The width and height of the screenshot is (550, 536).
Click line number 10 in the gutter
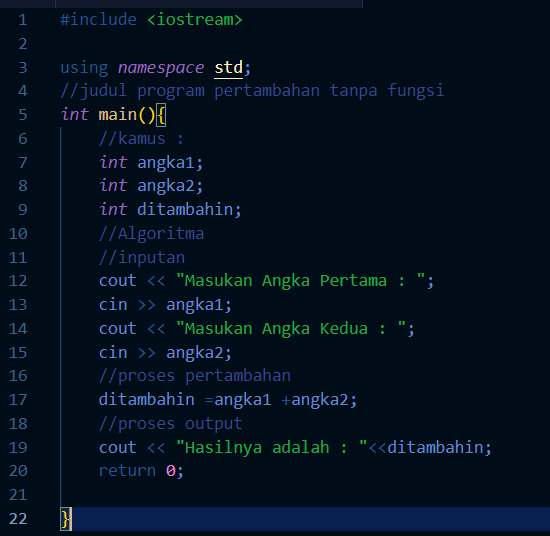(18, 234)
